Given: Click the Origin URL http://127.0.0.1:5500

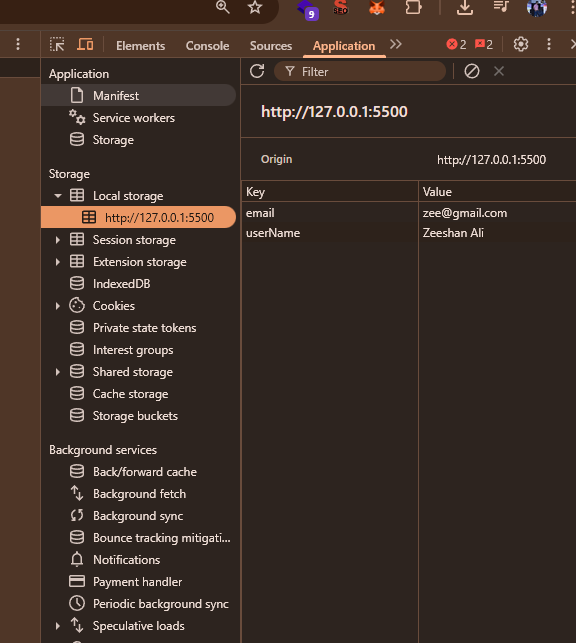Looking at the screenshot, I should click(491, 160).
